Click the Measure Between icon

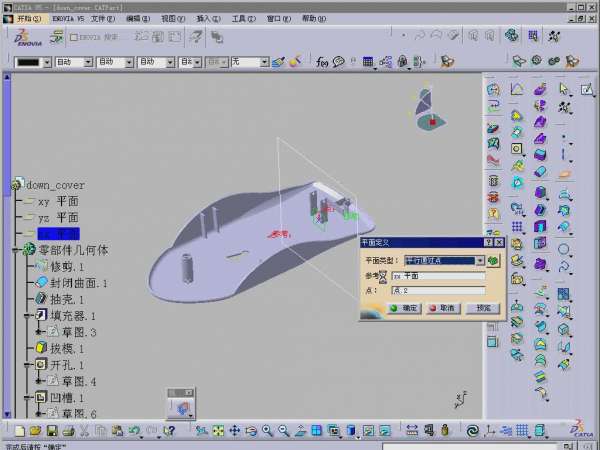coord(412,431)
